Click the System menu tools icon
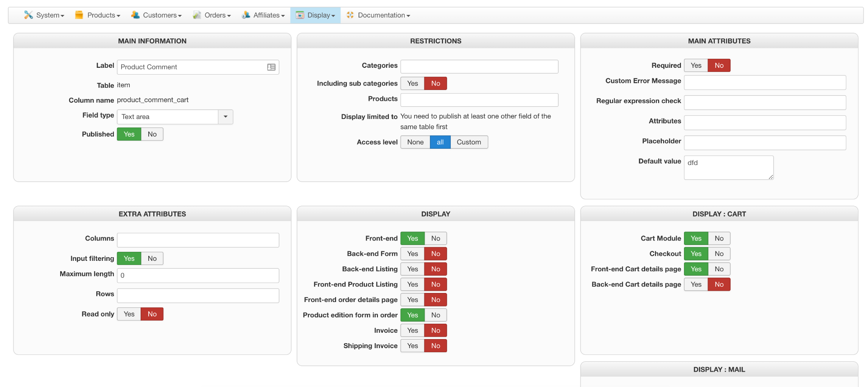The width and height of the screenshot is (868, 387). click(x=28, y=15)
